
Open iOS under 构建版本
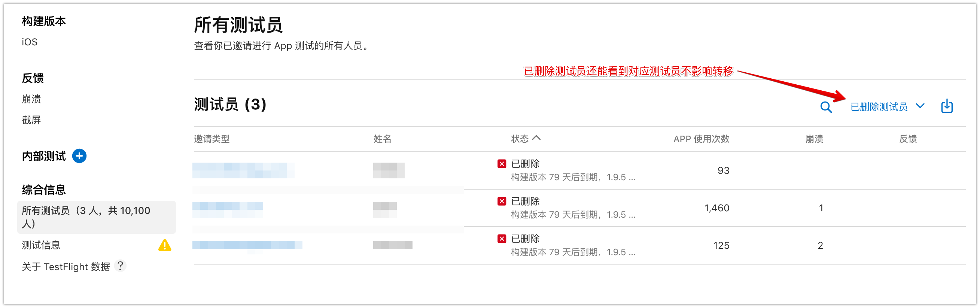[x=30, y=42]
